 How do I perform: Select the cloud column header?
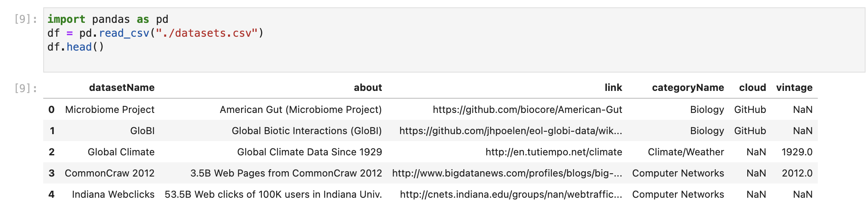(x=752, y=88)
